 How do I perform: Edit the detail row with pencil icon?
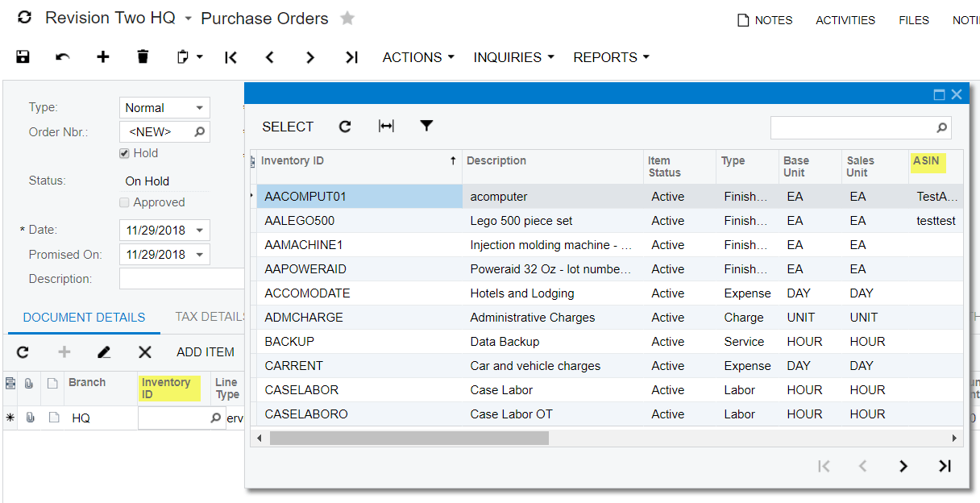(104, 352)
